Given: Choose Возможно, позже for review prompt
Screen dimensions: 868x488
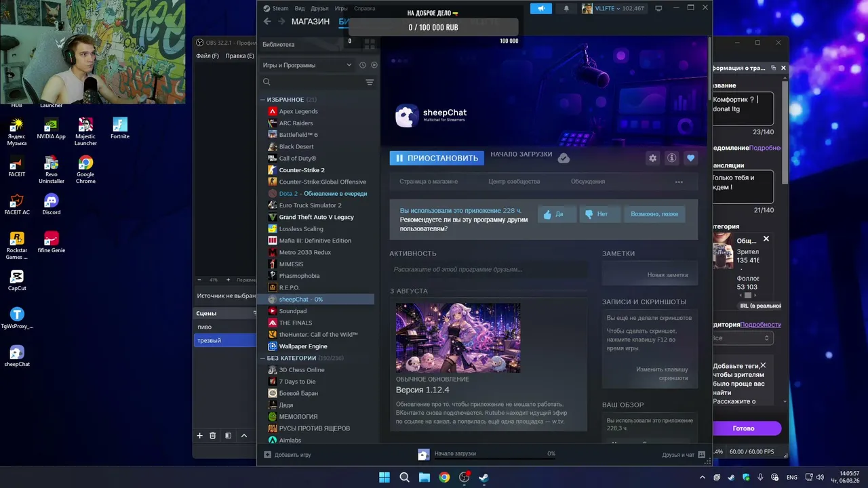Looking at the screenshot, I should coord(654,214).
